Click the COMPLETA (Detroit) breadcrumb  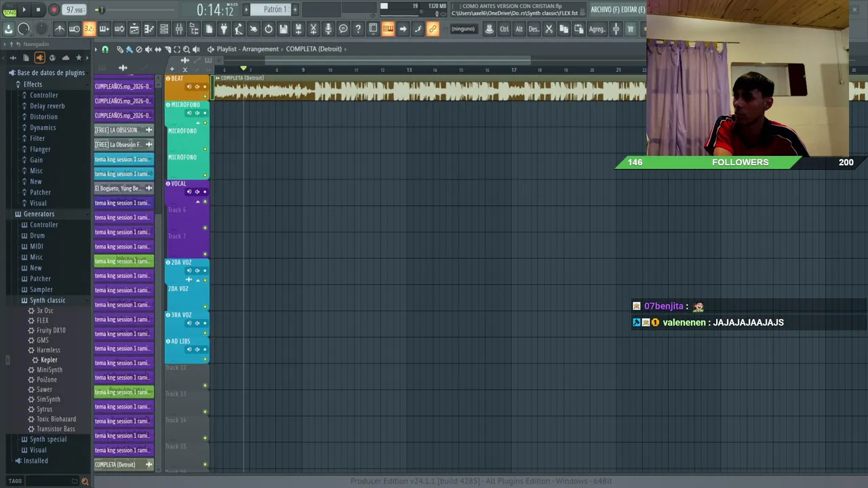[x=313, y=49]
